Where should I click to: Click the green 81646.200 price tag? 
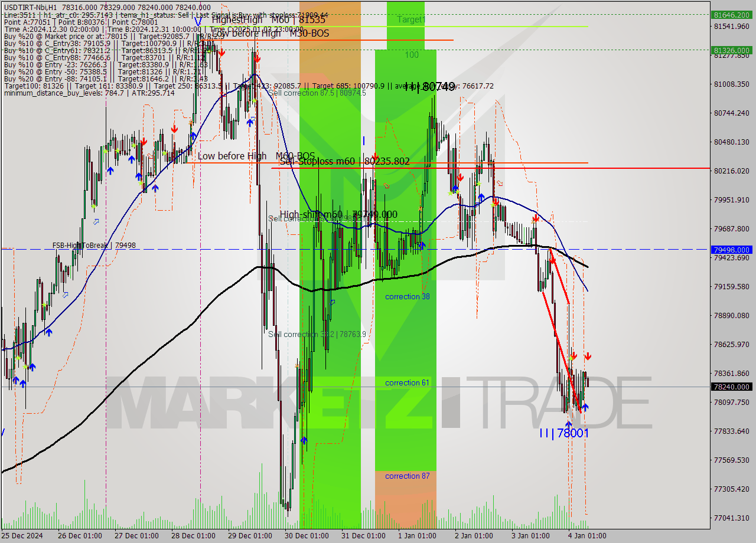click(732, 14)
